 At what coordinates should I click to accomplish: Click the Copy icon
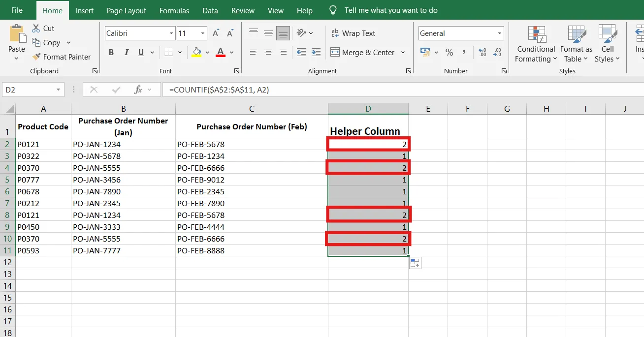pyautogui.click(x=36, y=43)
